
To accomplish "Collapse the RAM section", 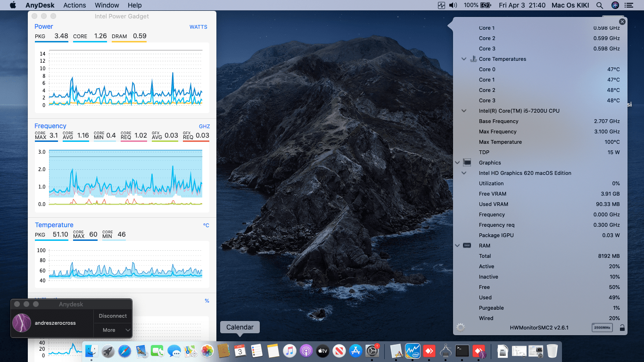I will (457, 246).
